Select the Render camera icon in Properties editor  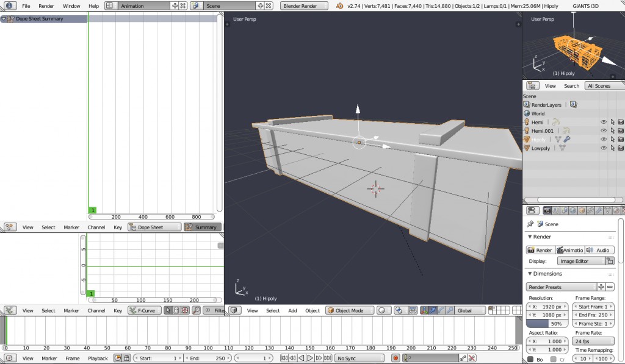(x=547, y=210)
